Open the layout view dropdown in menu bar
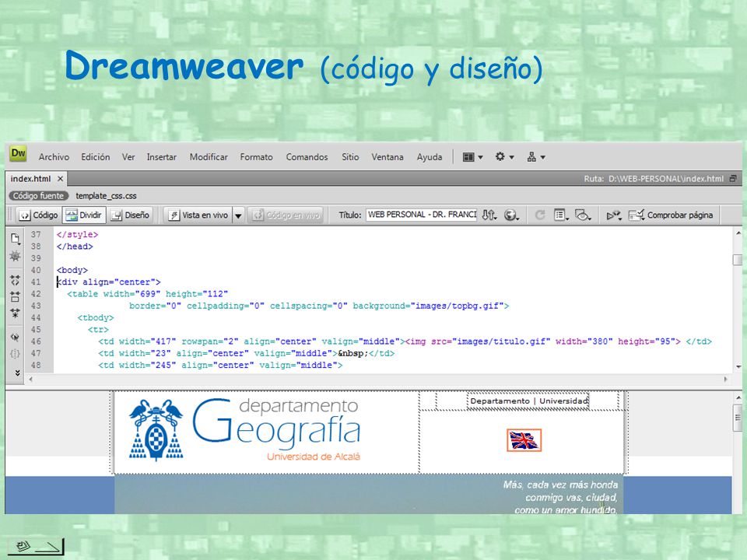The image size is (747, 560). tap(473, 156)
